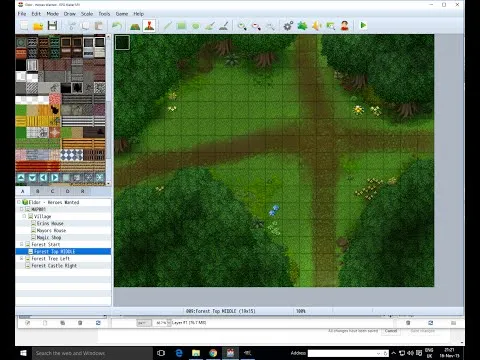This screenshot has width=480, height=360.
Task: Switch to tileset tab B
Action: [x=38, y=191]
